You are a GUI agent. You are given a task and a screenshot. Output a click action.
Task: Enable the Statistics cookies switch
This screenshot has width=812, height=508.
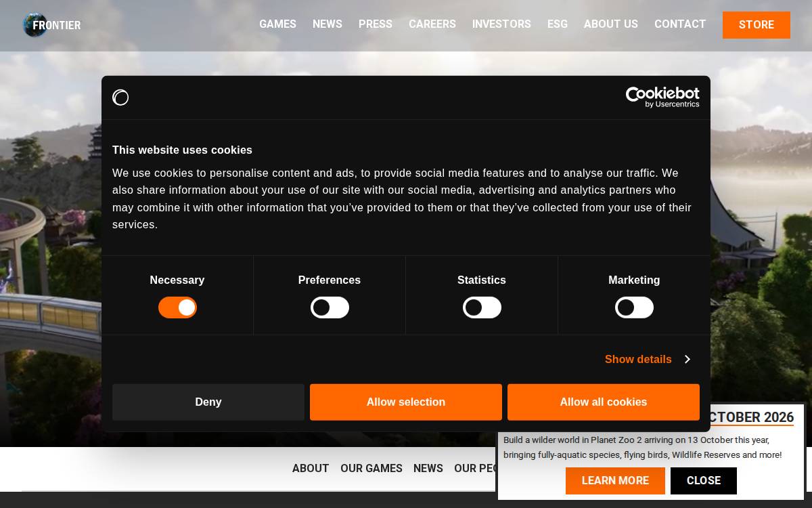[482, 308]
